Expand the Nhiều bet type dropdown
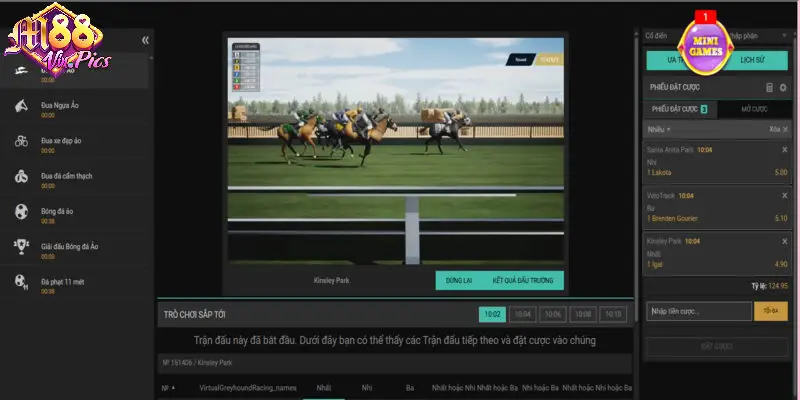The height and width of the screenshot is (400, 800). [660, 129]
